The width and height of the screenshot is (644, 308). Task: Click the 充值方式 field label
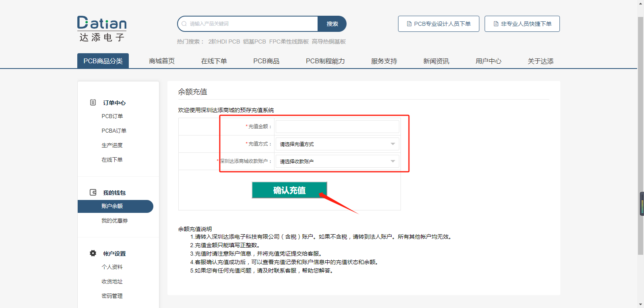pyautogui.click(x=259, y=144)
